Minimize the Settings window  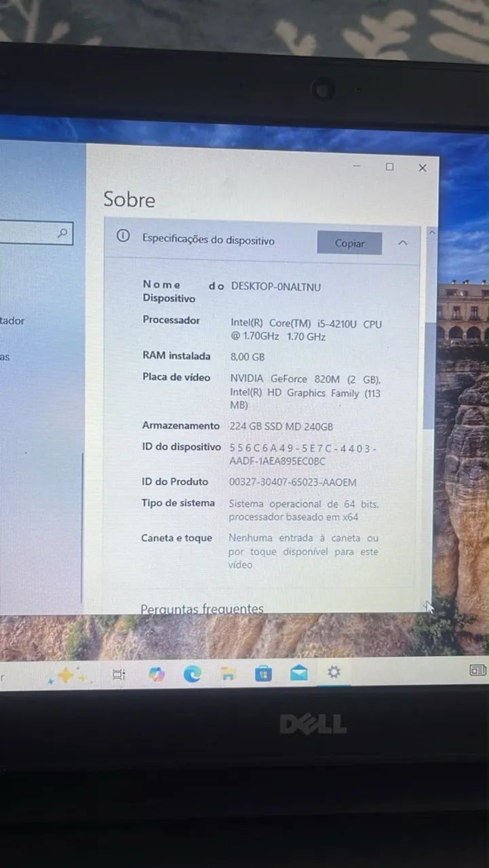click(x=357, y=165)
